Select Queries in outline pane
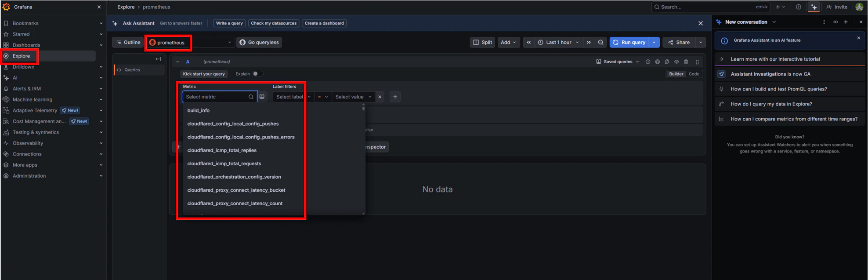 (139, 70)
